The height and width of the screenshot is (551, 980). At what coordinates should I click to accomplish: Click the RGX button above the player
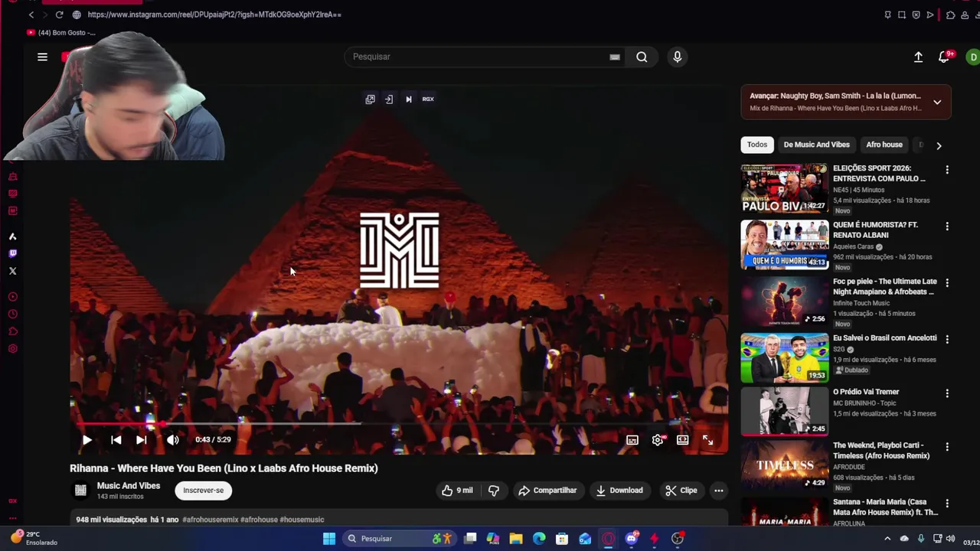(x=428, y=99)
